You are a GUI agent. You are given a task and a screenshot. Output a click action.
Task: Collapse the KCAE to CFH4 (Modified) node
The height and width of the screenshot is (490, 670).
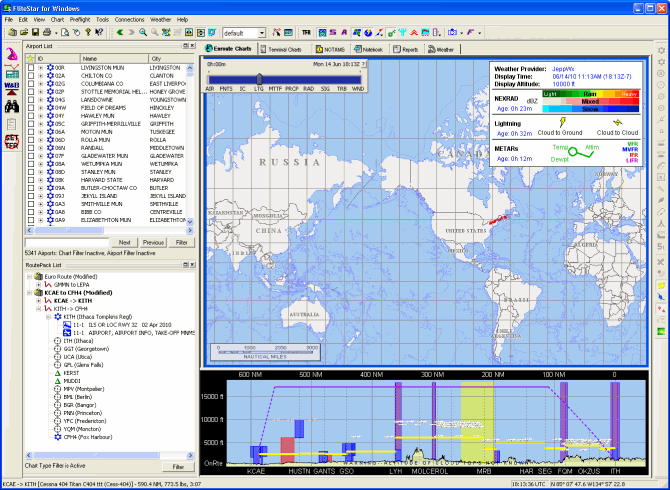(29, 293)
